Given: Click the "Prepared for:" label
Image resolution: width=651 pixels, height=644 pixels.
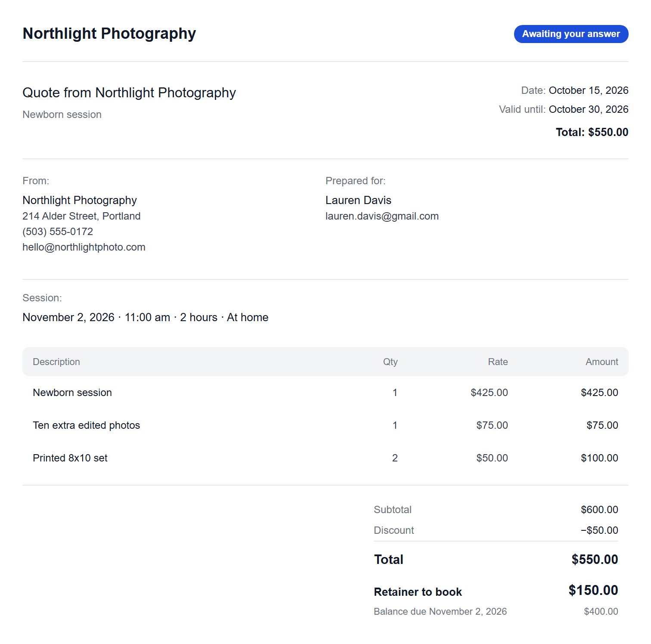Looking at the screenshot, I should point(356,181).
